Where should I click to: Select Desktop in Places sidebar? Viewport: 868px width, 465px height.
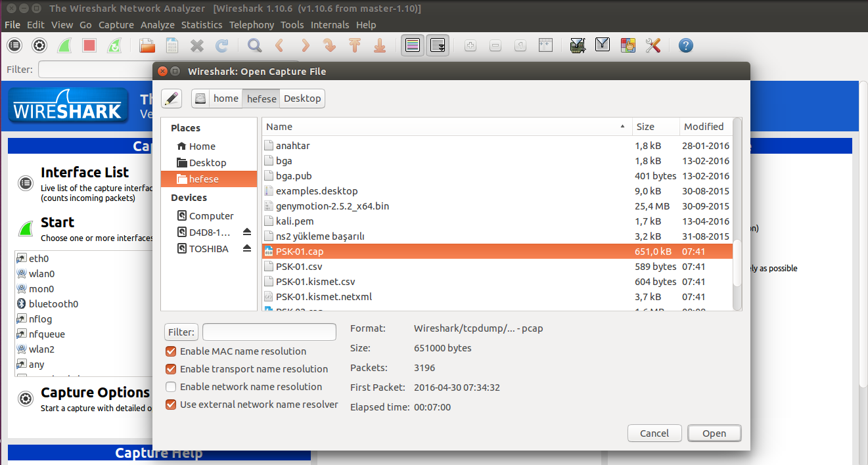209,163
